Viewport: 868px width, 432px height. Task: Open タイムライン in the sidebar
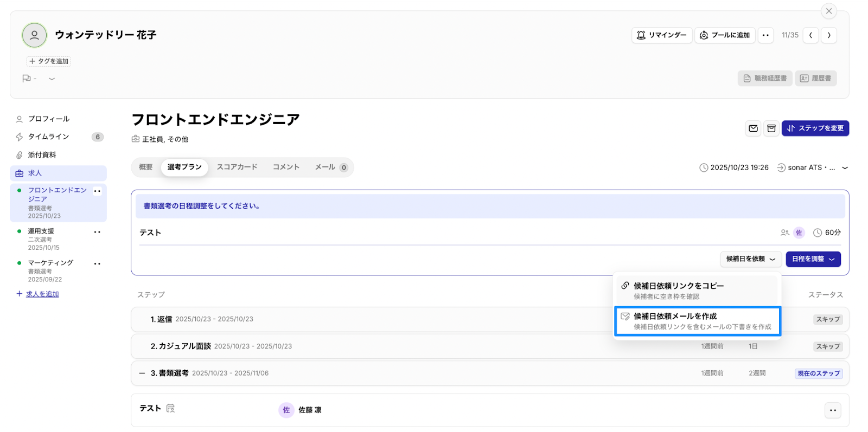click(x=48, y=137)
